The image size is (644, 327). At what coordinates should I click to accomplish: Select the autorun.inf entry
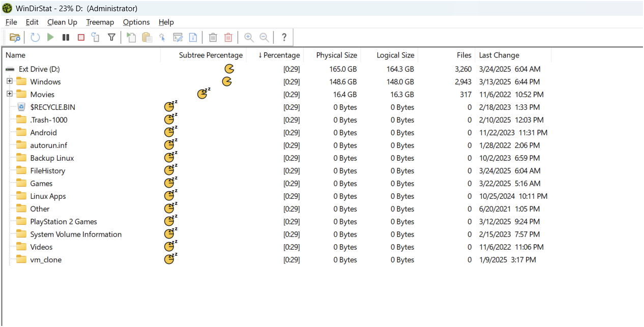[x=49, y=145]
